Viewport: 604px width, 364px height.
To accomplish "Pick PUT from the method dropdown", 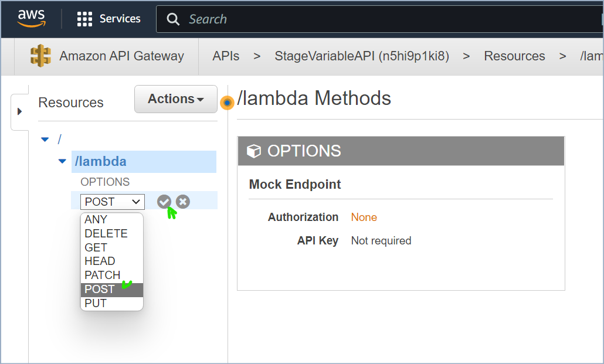I will coord(96,303).
